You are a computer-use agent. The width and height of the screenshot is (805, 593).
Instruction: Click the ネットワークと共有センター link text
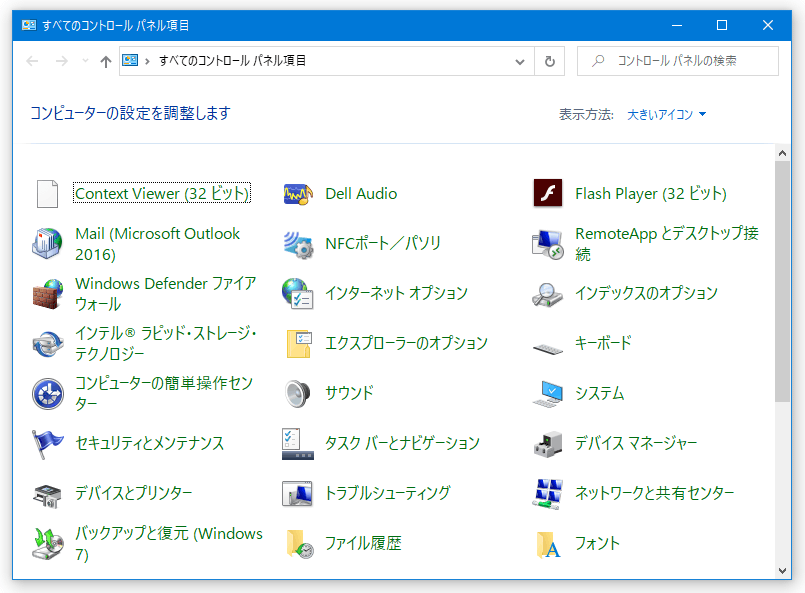pos(655,492)
